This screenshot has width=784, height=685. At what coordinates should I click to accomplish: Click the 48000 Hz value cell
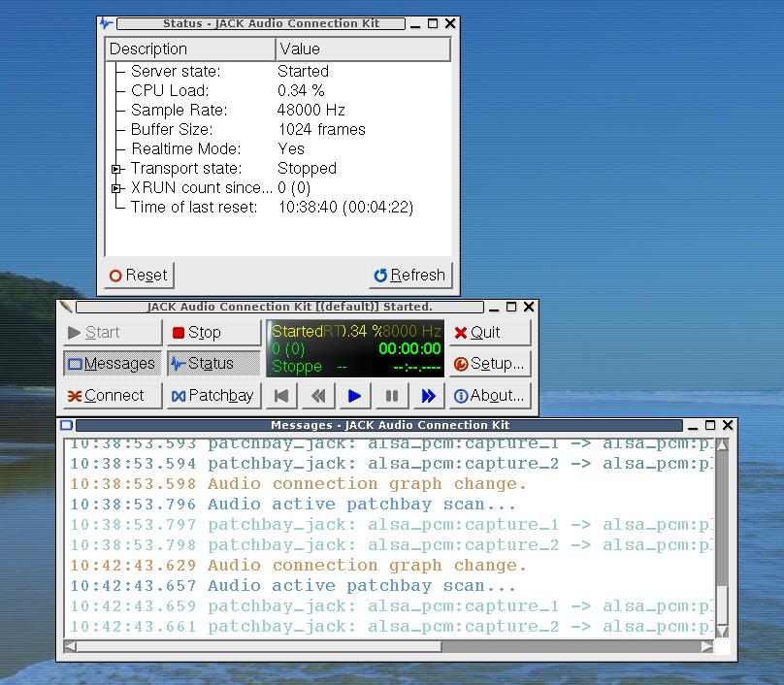point(311,110)
